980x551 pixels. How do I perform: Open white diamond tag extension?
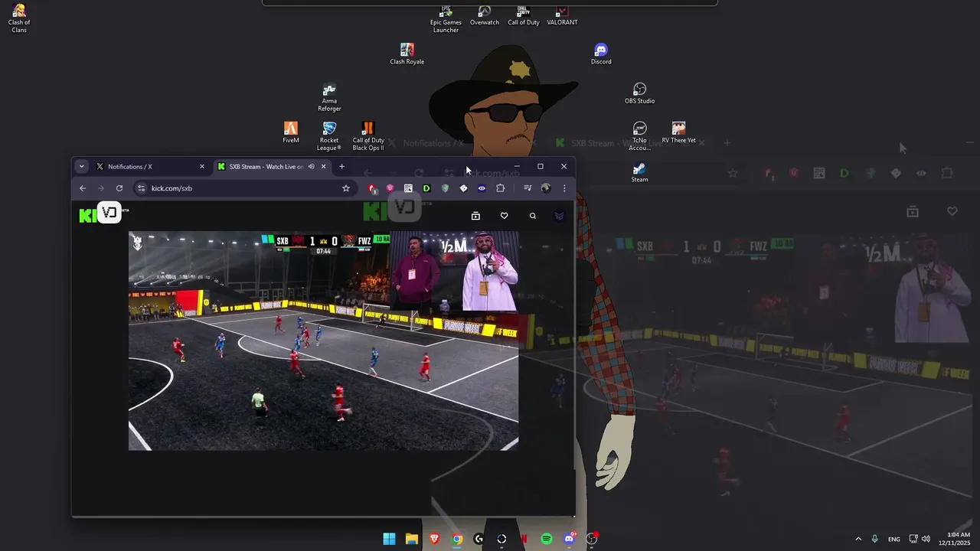point(463,188)
